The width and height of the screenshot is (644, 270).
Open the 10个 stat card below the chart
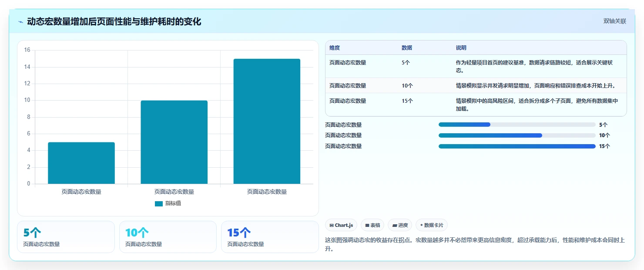click(168, 237)
